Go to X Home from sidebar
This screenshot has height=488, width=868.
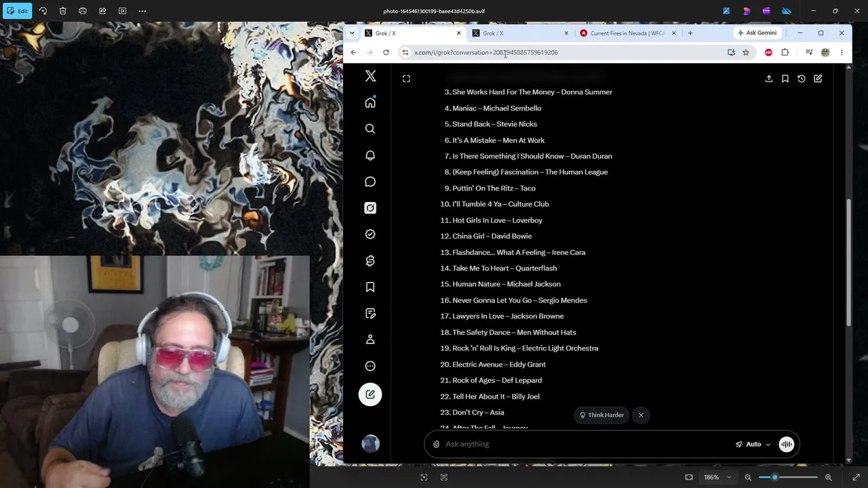tap(370, 102)
